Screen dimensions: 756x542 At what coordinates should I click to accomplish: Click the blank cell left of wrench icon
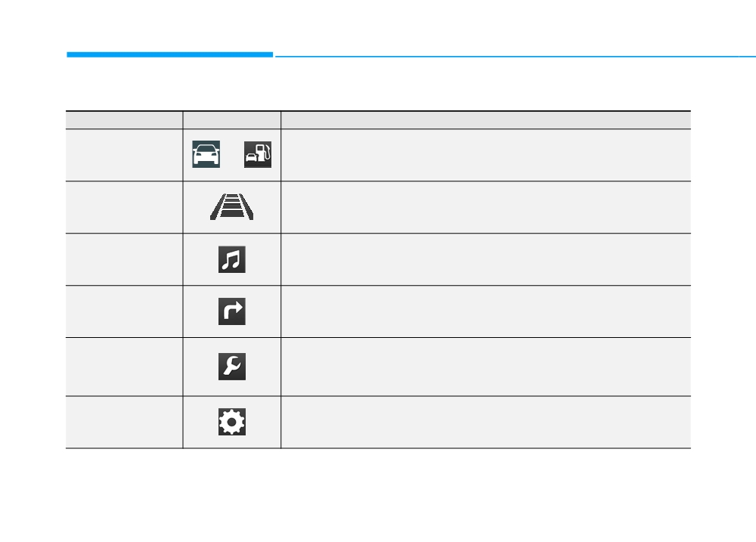pyautogui.click(x=125, y=367)
